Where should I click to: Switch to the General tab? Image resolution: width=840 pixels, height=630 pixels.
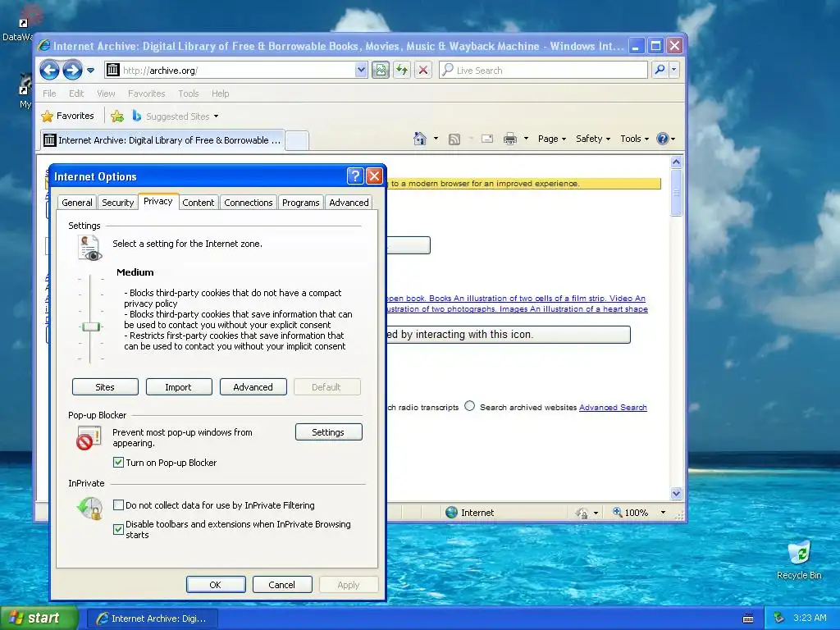pos(76,203)
